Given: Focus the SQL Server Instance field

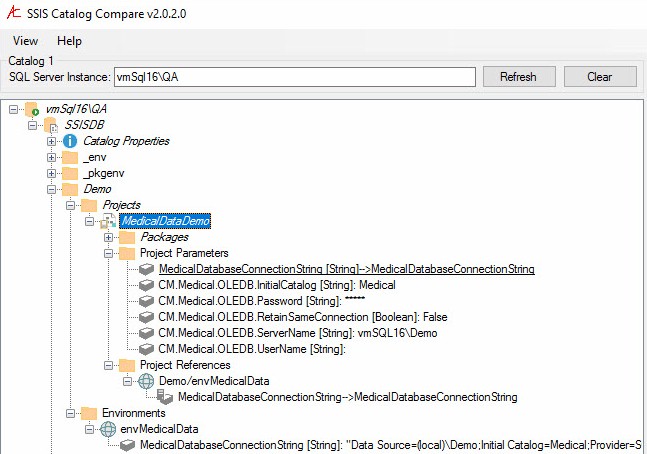Looking at the screenshot, I should [x=295, y=77].
